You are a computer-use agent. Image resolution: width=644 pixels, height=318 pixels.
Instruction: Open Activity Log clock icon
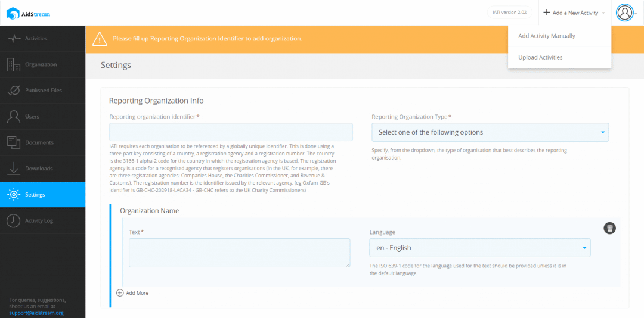click(x=14, y=220)
